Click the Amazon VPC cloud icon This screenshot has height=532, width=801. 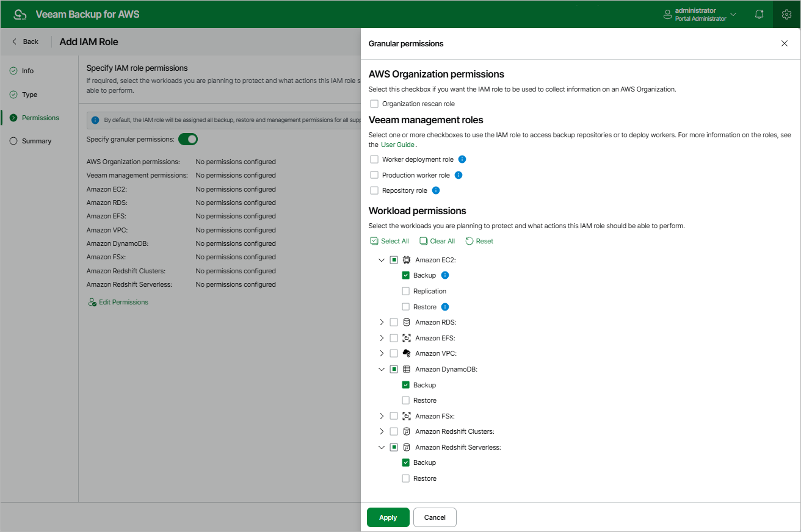(407, 353)
